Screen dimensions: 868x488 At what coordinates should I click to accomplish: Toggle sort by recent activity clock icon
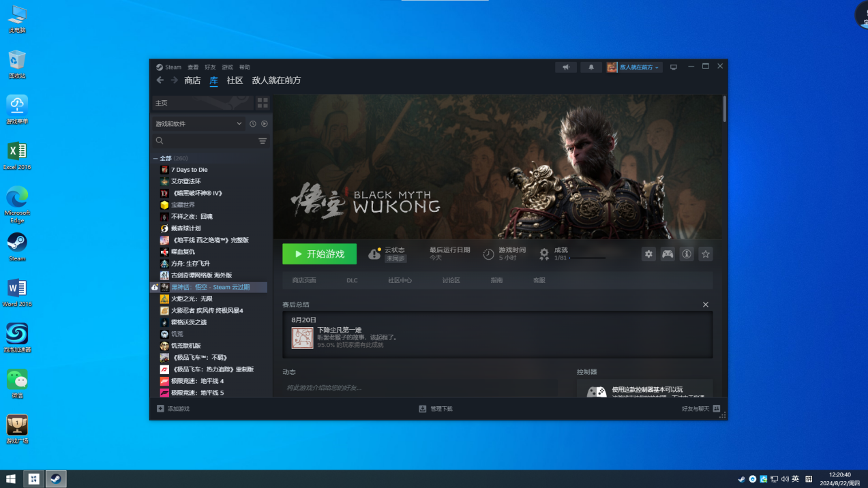point(253,124)
